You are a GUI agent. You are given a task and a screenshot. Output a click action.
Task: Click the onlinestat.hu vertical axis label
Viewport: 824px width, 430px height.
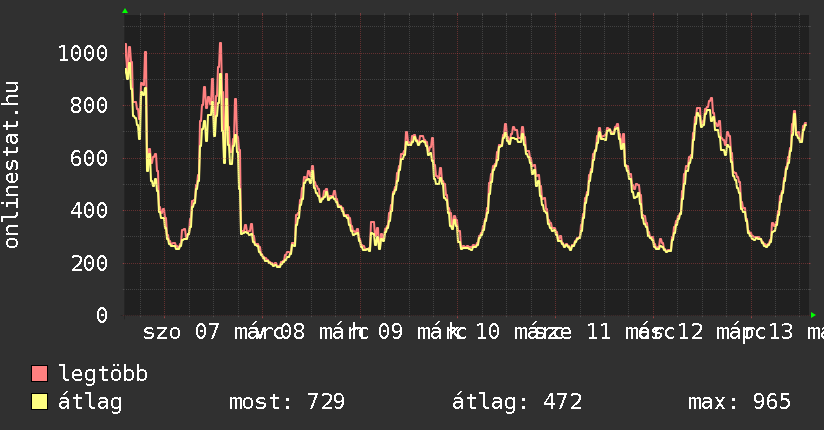[x=12, y=165]
